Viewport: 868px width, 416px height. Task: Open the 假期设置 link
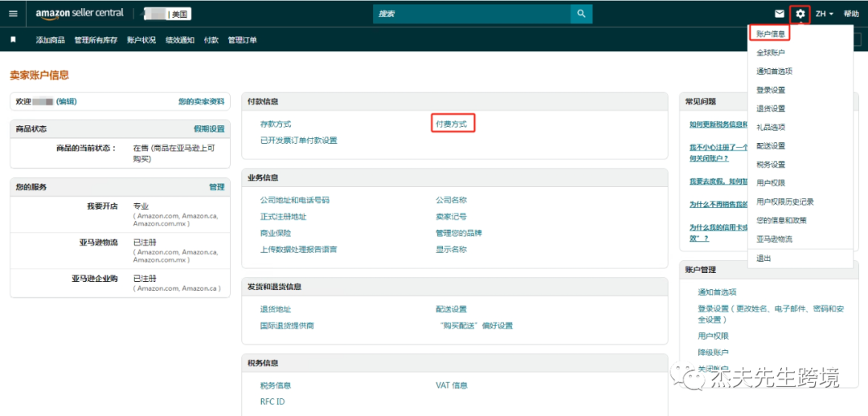(x=209, y=128)
